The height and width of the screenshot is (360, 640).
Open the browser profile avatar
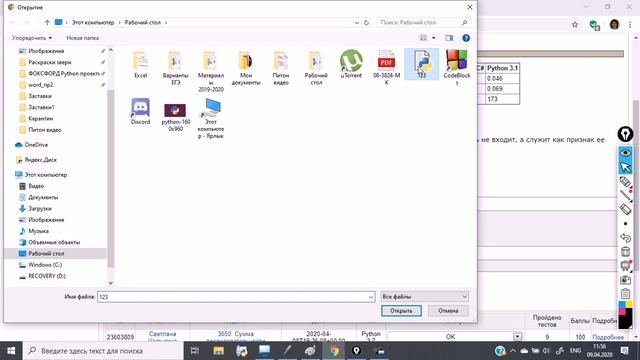click(614, 24)
